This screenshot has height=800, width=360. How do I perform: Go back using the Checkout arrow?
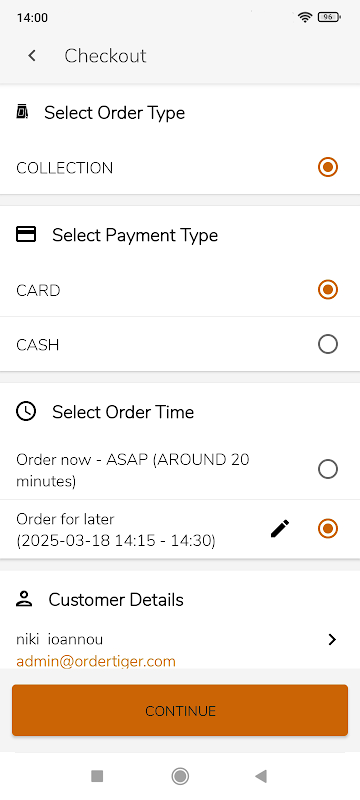tap(32, 56)
